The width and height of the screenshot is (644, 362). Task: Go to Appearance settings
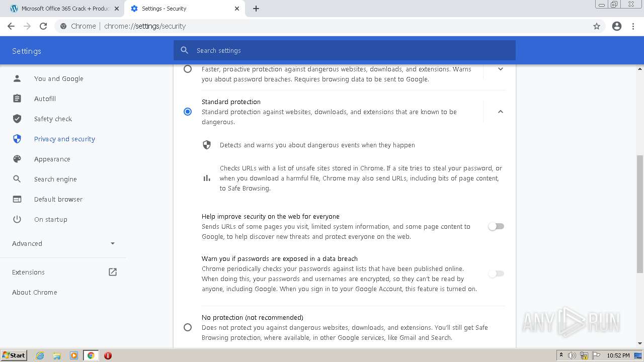(x=52, y=159)
